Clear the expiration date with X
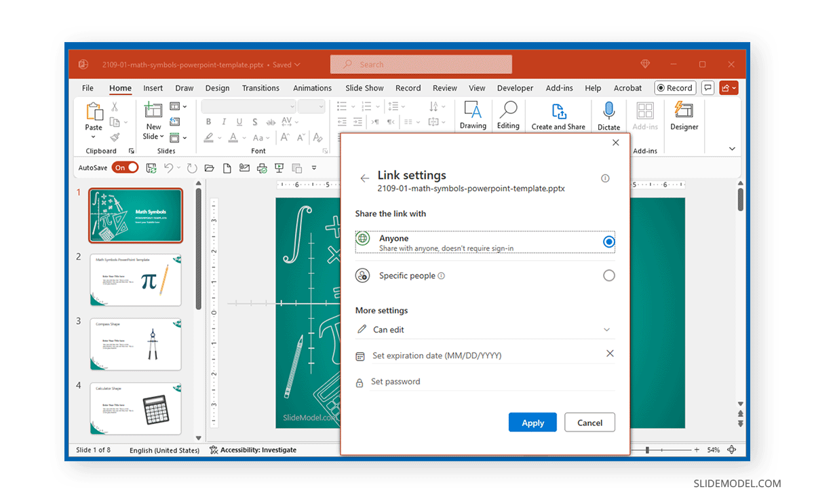Viewport: 814px width, 504px height. point(609,354)
